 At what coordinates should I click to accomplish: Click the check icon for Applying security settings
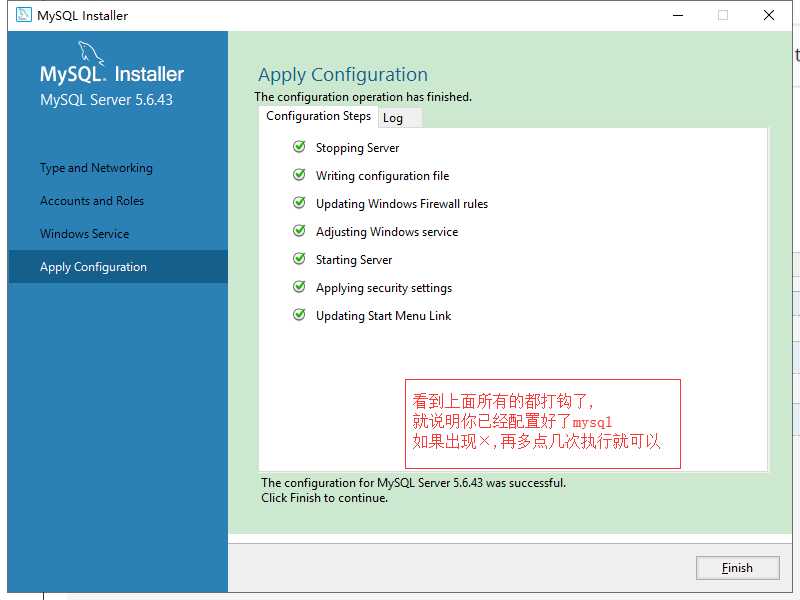(x=299, y=287)
